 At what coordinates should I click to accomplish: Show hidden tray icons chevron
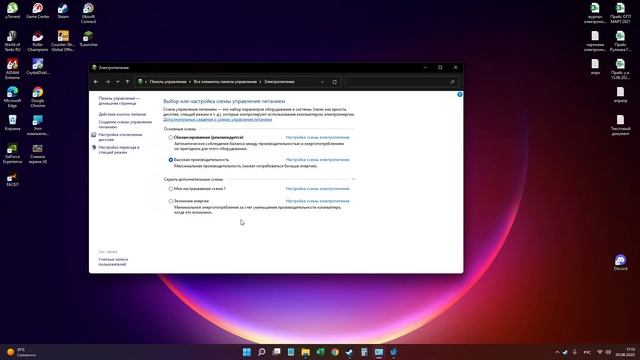click(x=557, y=352)
